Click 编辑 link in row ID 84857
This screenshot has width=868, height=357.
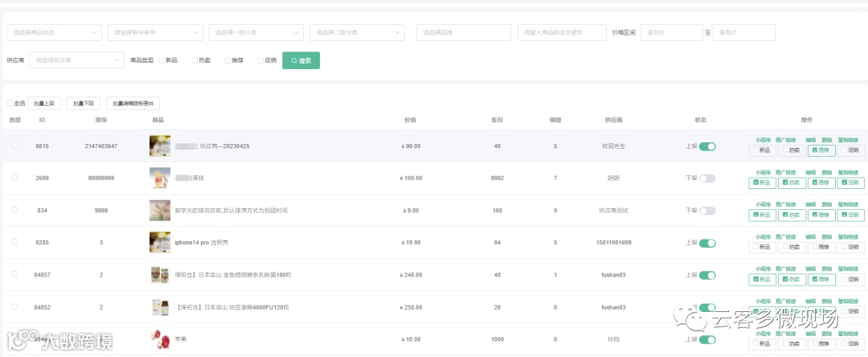click(x=810, y=269)
